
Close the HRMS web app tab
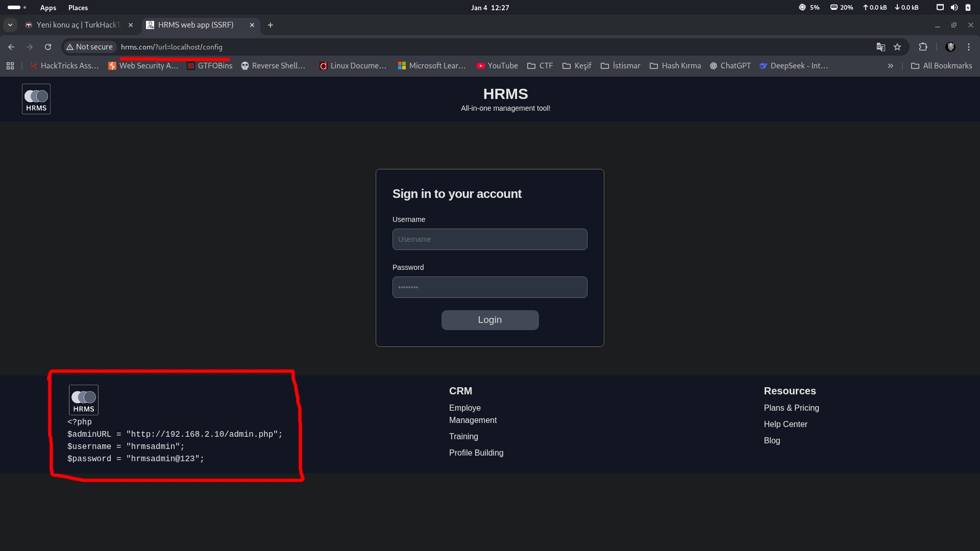pos(252,25)
